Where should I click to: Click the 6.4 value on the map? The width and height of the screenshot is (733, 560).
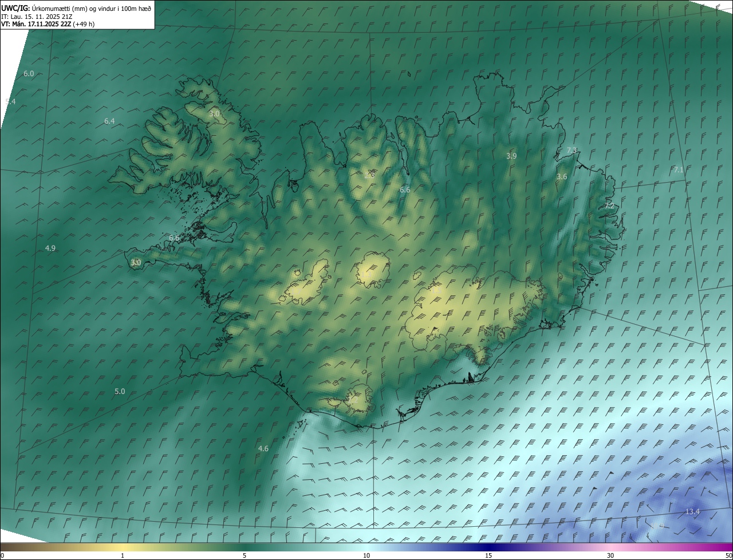(x=109, y=121)
